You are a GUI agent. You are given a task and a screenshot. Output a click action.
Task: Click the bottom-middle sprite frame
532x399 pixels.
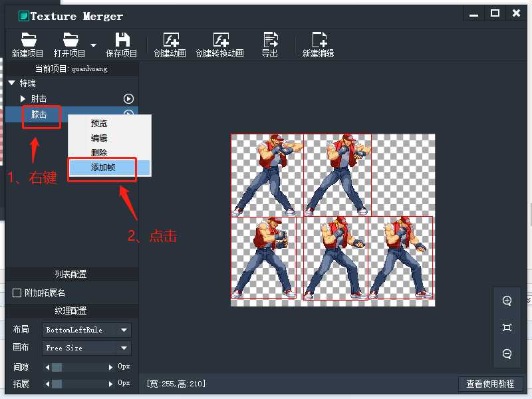tap(336, 259)
